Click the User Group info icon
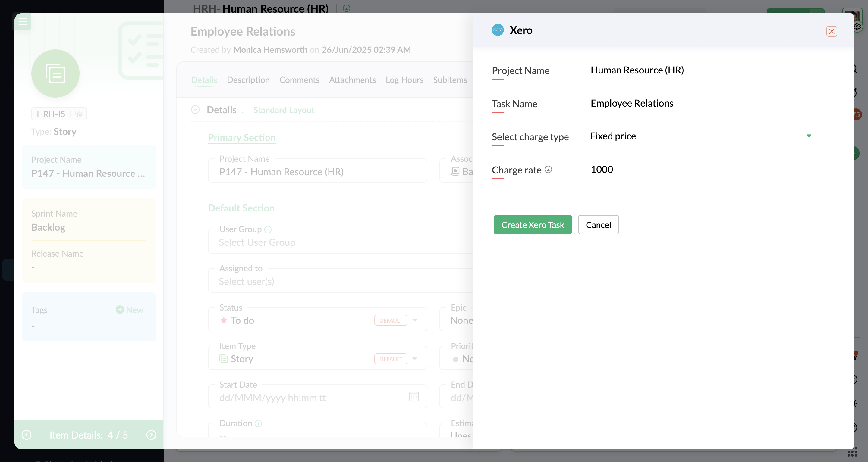This screenshot has width=868, height=462. (x=268, y=230)
